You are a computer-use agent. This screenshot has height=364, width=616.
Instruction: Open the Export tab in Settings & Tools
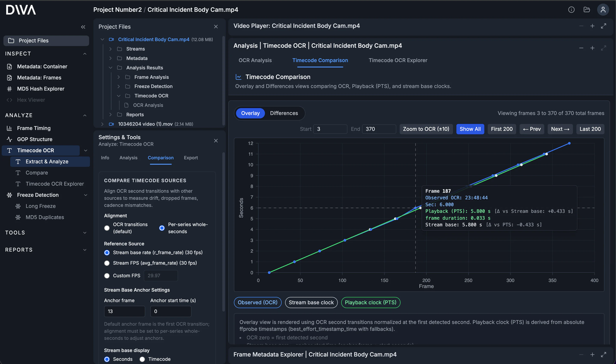(191, 158)
